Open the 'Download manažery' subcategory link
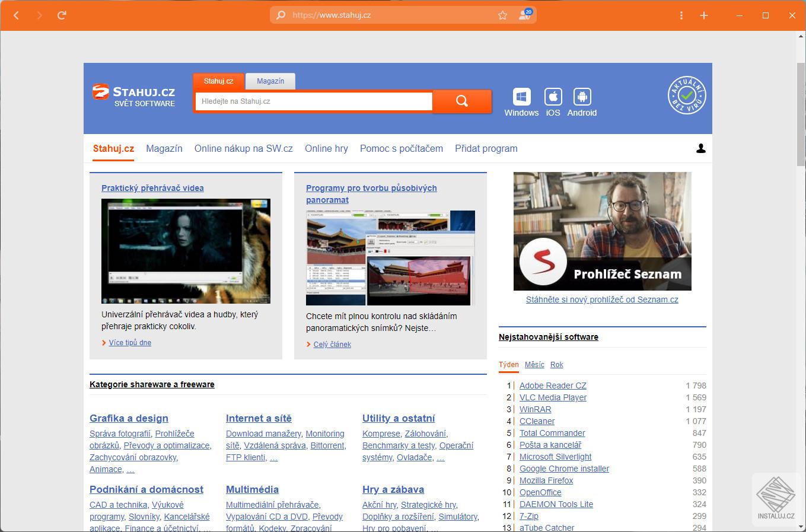 (x=263, y=434)
